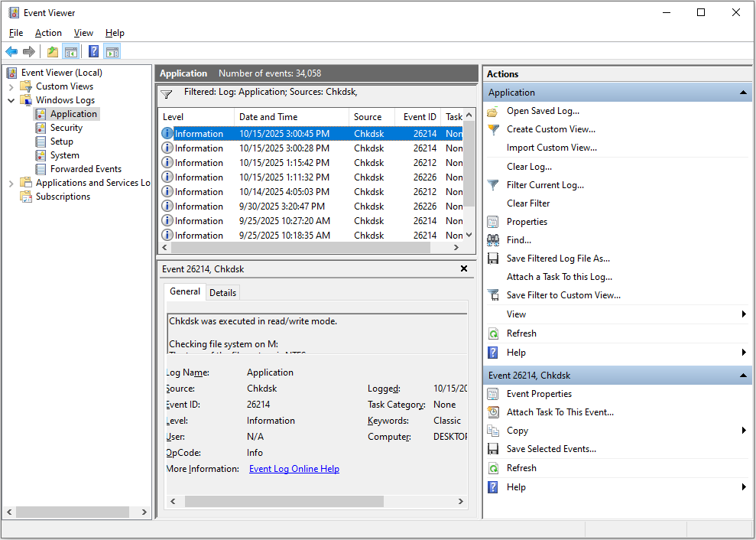Copy the selected Chkdsk event
The image size is (756, 540).
pos(516,430)
